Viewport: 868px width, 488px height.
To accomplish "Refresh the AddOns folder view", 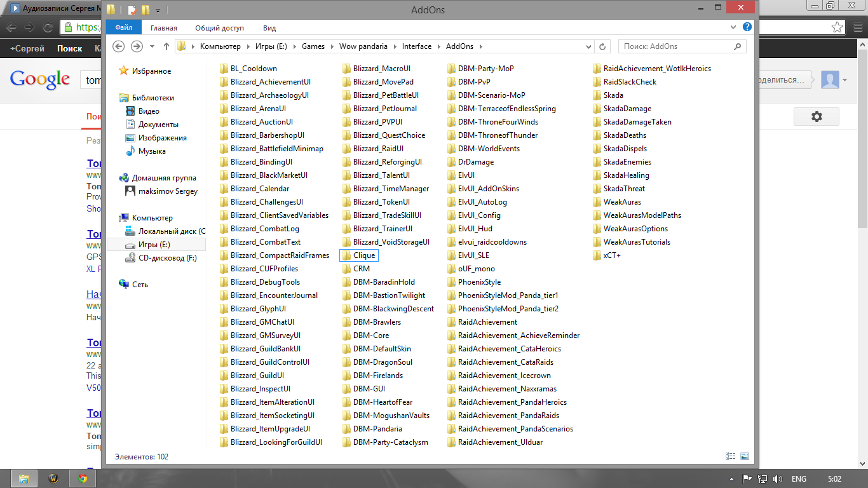I will pyautogui.click(x=604, y=46).
